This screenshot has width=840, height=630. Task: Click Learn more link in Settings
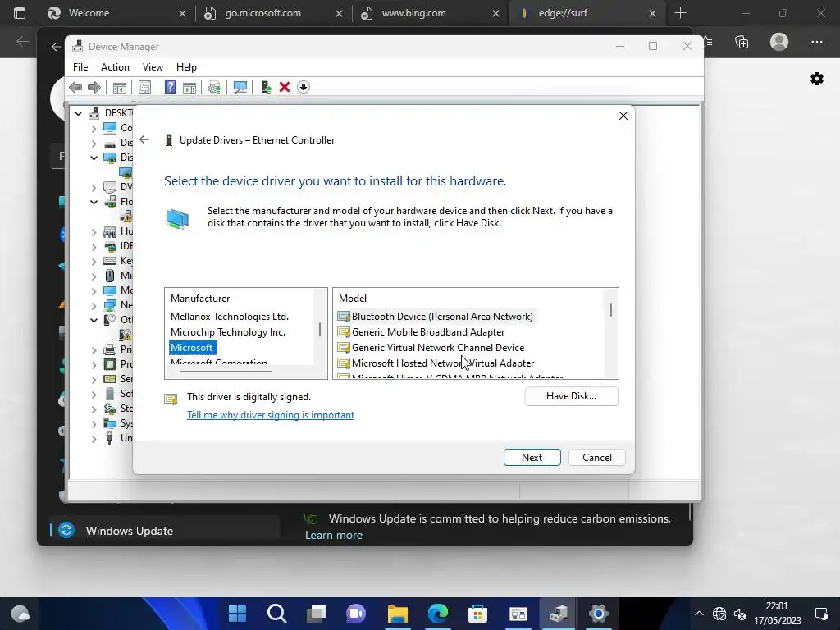click(334, 535)
